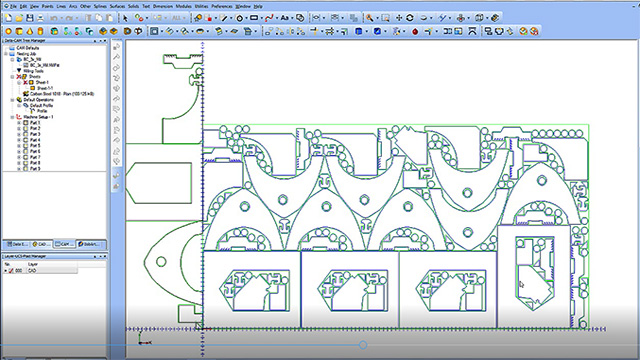
Task: Click the orange cube solid icon
Action: pos(19,31)
